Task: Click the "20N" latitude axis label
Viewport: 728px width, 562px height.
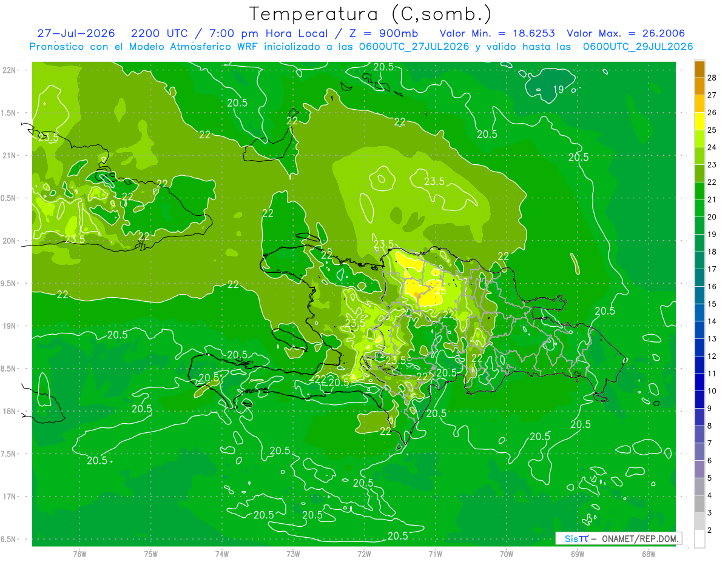Action: click(10, 241)
